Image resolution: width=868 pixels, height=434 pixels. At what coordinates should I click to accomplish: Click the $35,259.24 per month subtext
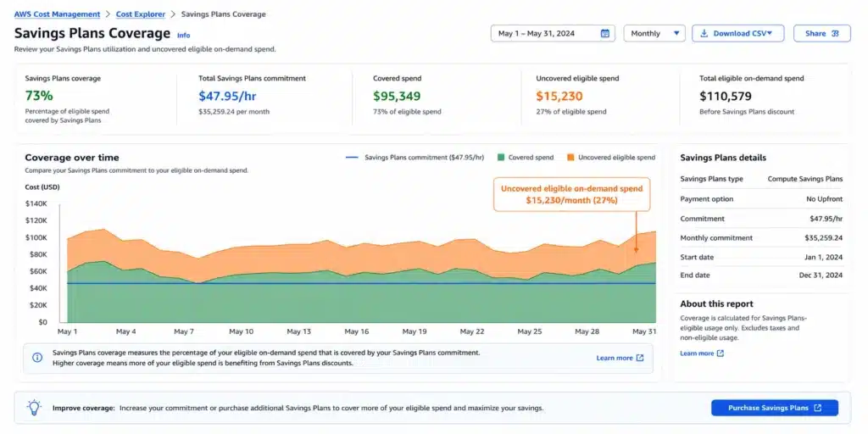[234, 111]
